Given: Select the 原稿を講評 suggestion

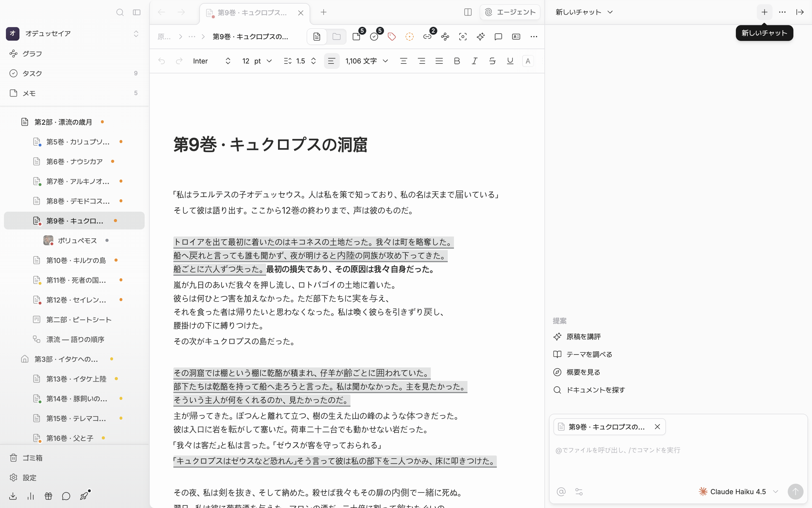Looking at the screenshot, I should pos(577,337).
